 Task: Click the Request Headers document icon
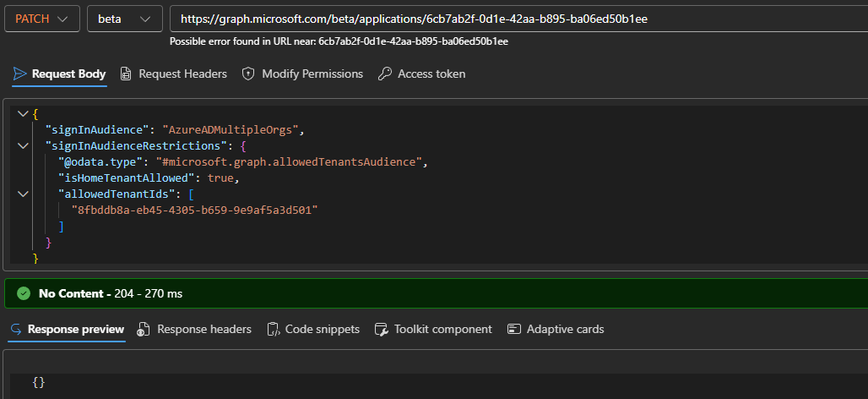tap(126, 74)
